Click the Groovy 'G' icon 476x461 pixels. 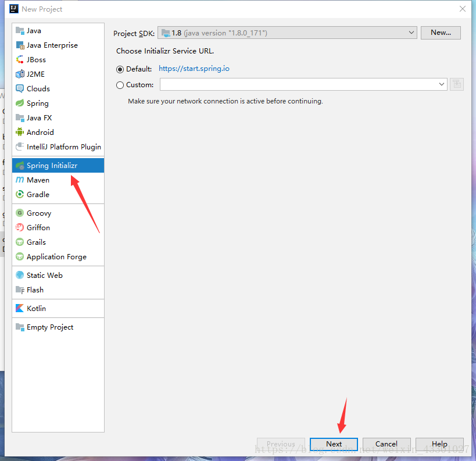[x=20, y=213]
